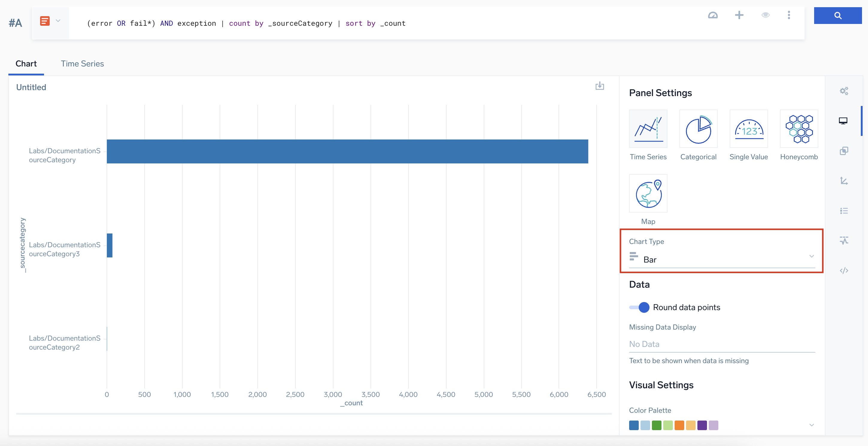Select the Map chart type
Viewport: 868px width, 446px height.
[x=648, y=193]
